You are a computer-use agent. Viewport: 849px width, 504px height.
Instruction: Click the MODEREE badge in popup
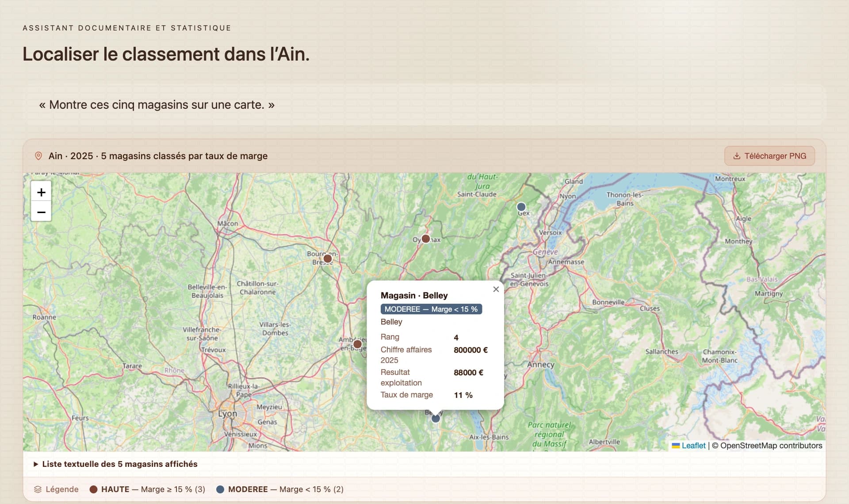point(431,309)
